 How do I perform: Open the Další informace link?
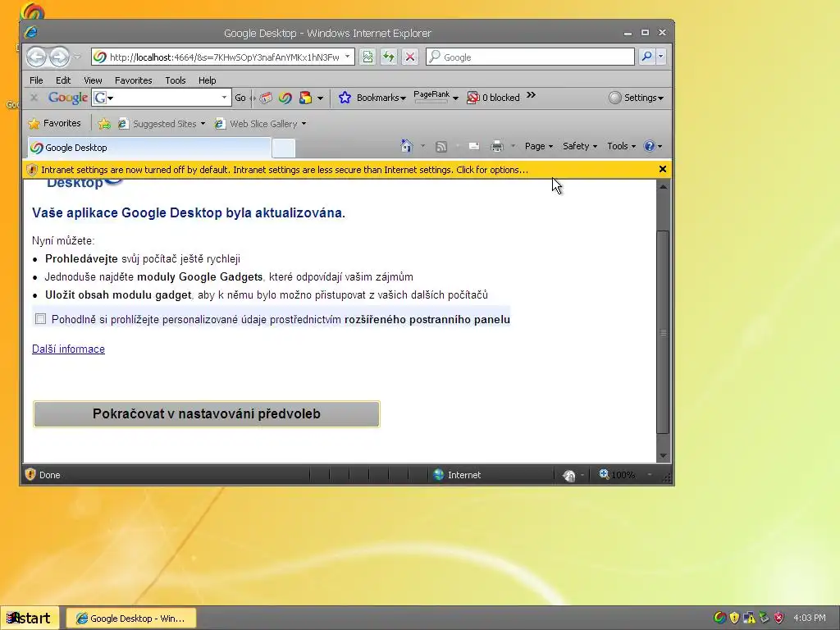coord(69,349)
